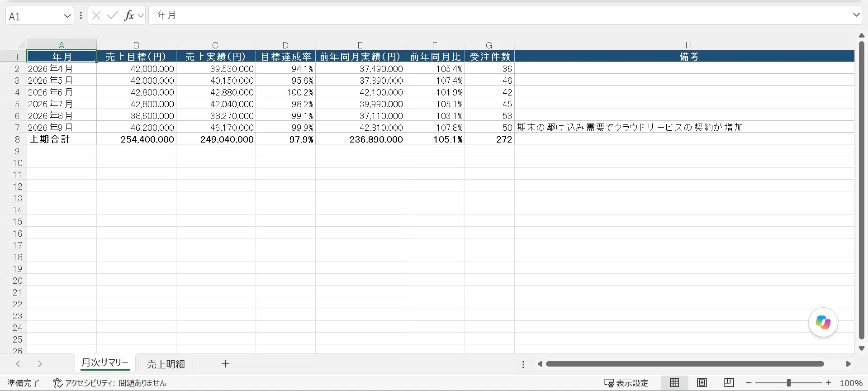The height and width of the screenshot is (391, 868).
Task: Click the vertical scroll down arrow
Action: click(862, 348)
